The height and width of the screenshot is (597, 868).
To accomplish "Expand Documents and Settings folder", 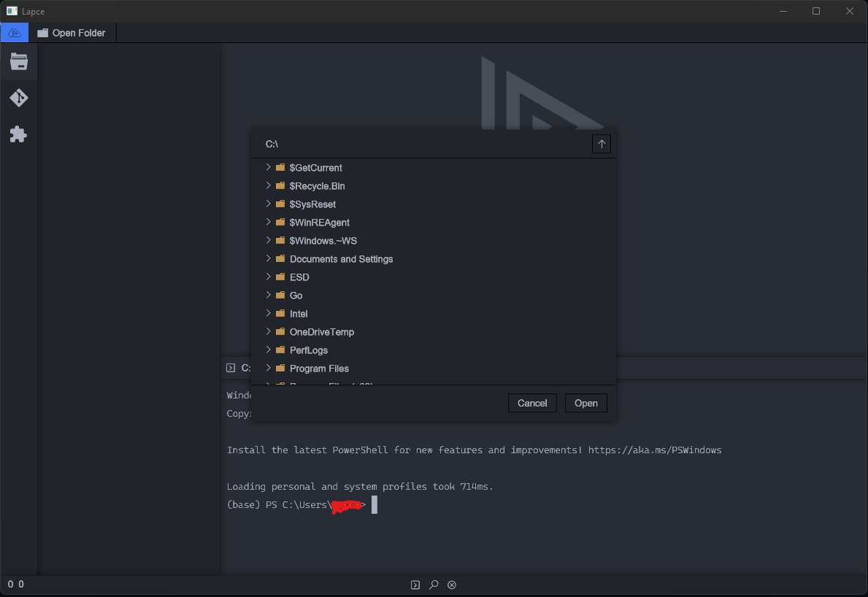I will pos(269,258).
